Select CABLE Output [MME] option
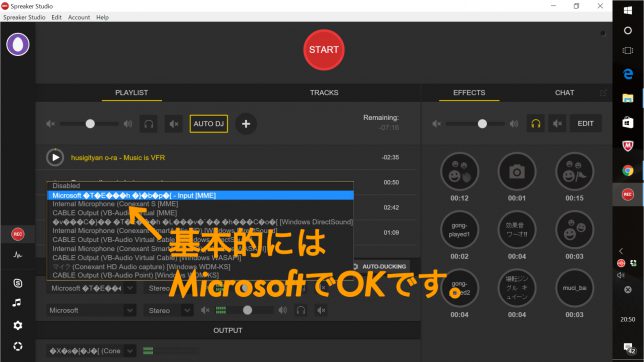 (200, 213)
